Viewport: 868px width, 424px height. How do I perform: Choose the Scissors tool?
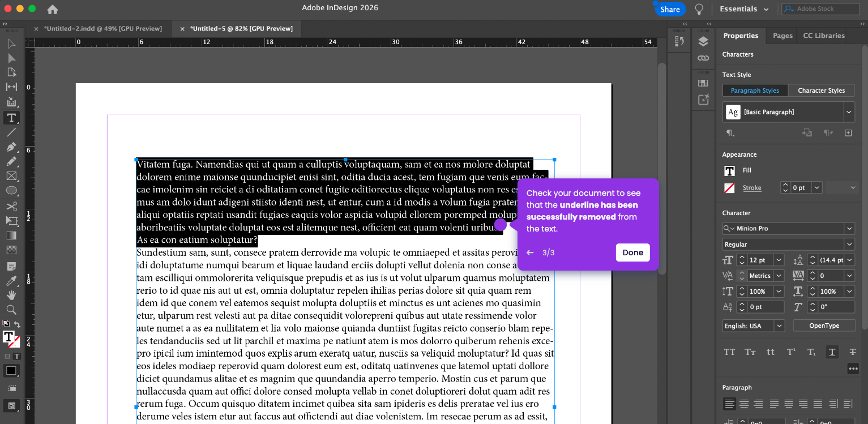(11, 206)
